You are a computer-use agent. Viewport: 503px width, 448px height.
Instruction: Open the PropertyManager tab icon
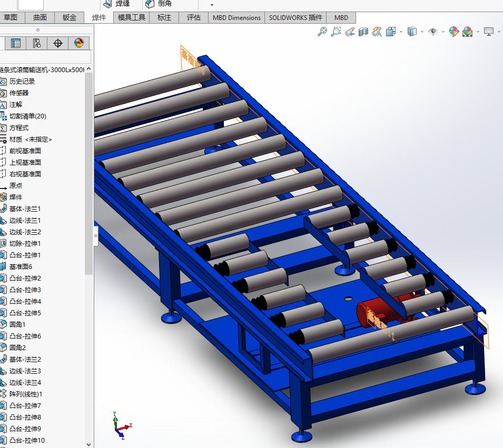[x=16, y=43]
